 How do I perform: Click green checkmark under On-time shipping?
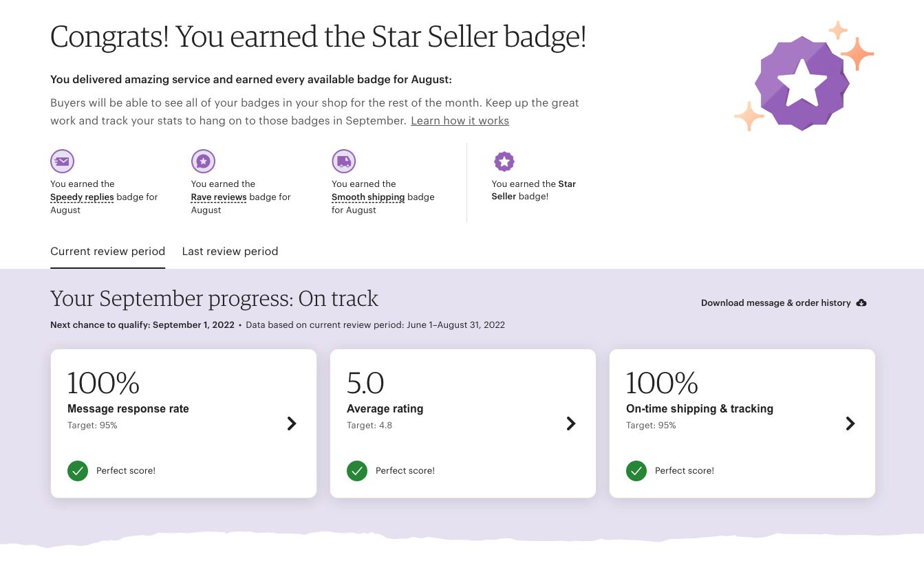[x=636, y=471]
